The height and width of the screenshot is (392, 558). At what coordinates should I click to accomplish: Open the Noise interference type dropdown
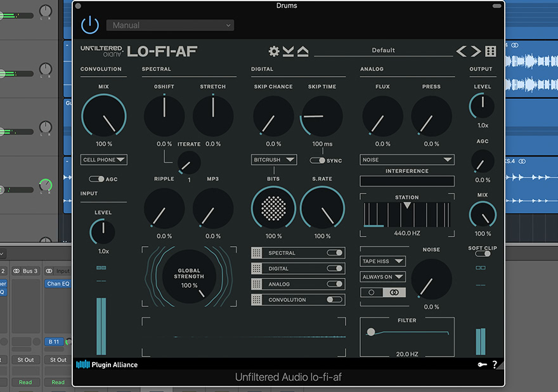(x=407, y=160)
